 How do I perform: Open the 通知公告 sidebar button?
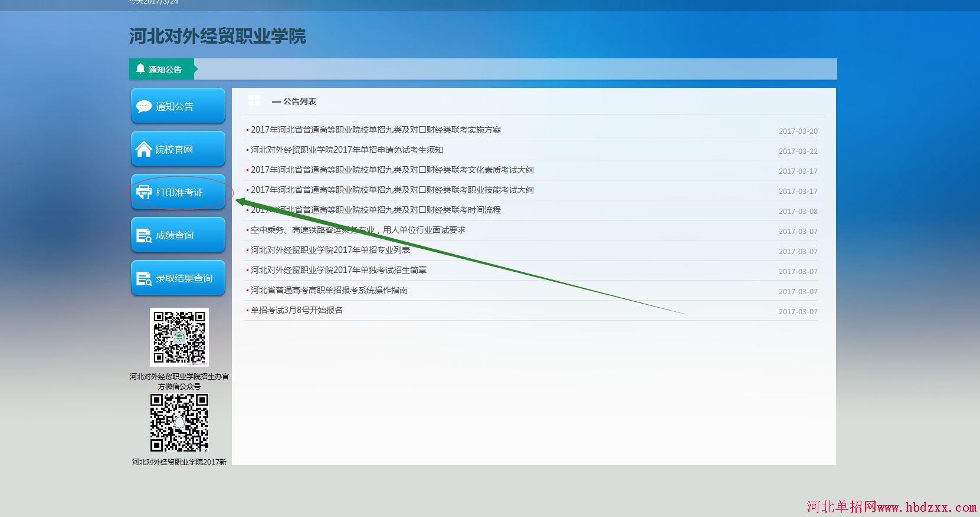pyautogui.click(x=178, y=106)
